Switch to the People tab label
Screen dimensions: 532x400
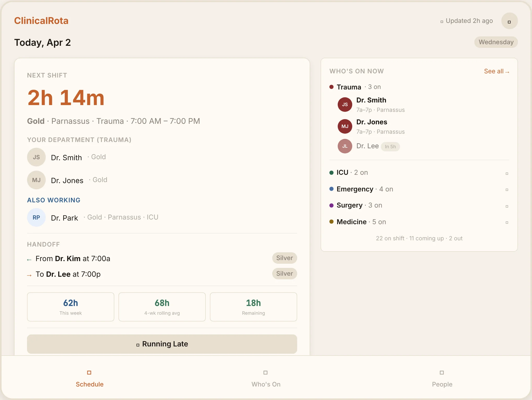pos(442,384)
